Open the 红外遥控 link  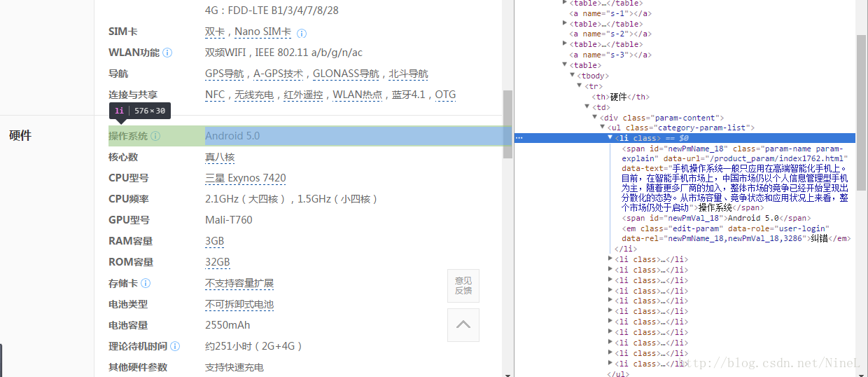click(303, 95)
